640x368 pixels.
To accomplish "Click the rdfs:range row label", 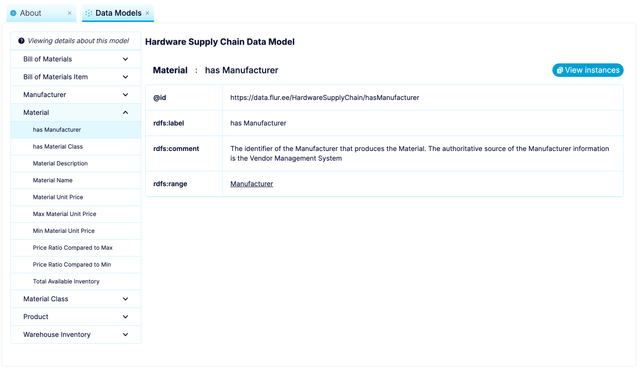I will click(170, 184).
